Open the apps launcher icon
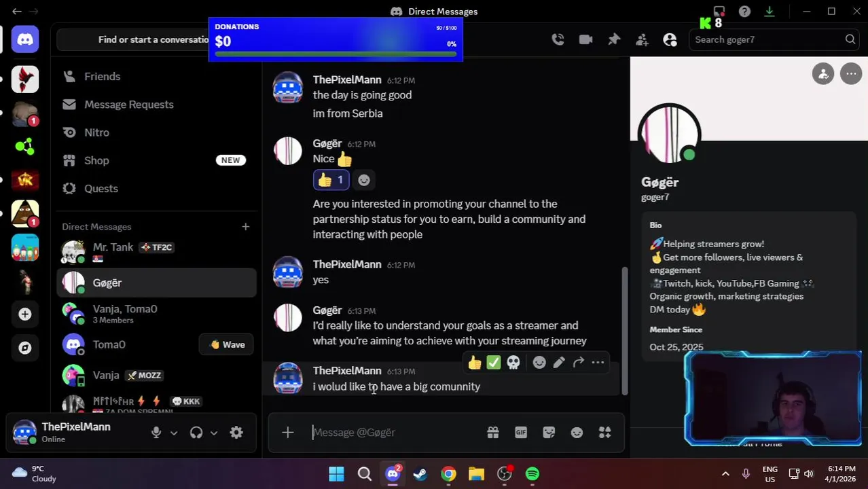Screen dimensions: 868x489 604,433
